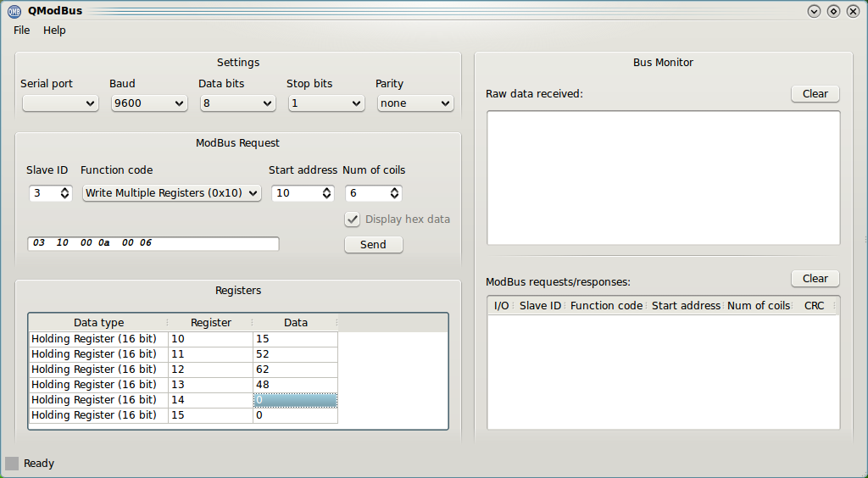Open the File menu
Screen dimensions: 868x478
pyautogui.click(x=21, y=31)
